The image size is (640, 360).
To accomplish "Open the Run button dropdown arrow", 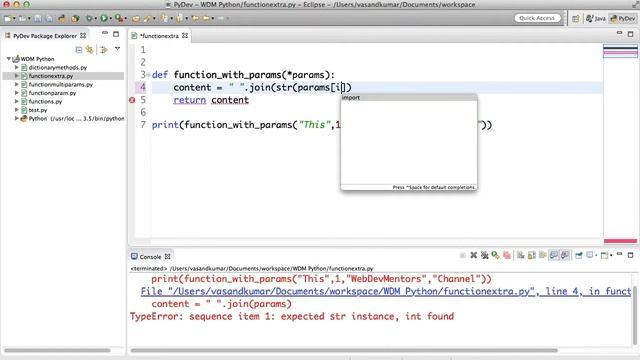I will 111,18.
